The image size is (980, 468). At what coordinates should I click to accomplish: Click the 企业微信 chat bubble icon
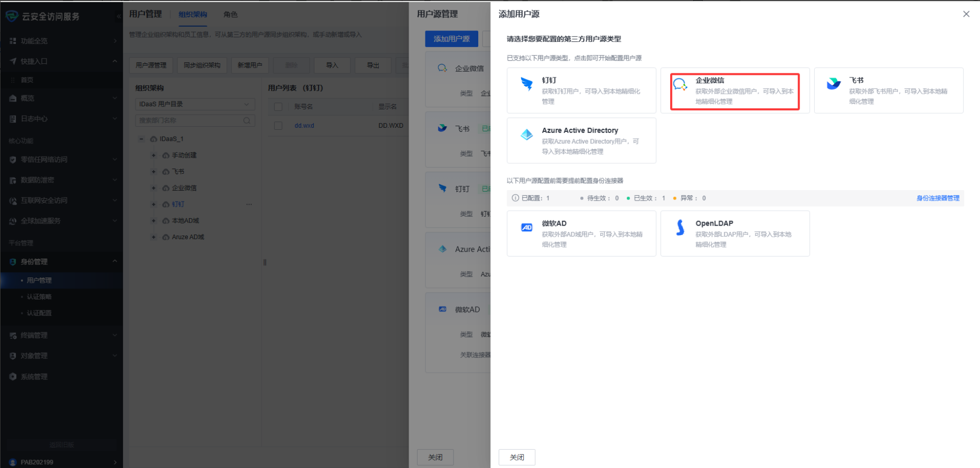(680, 84)
